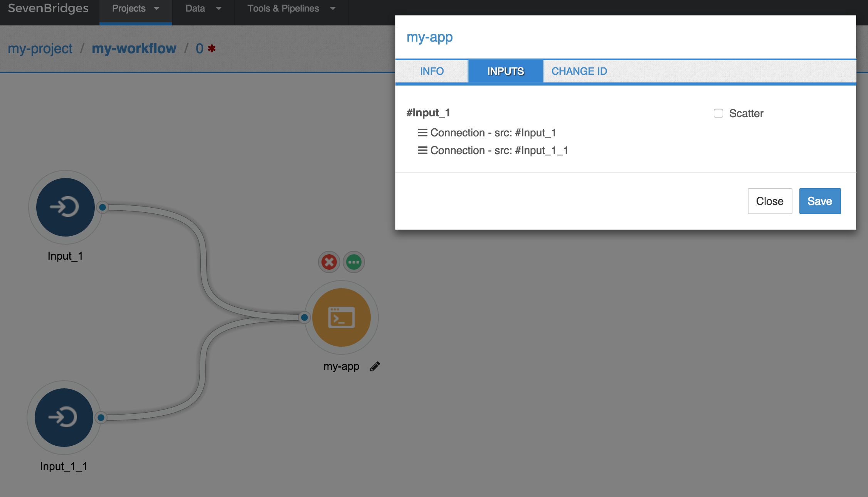This screenshot has height=497, width=868.
Task: Click the my-app node label
Action: coord(341,366)
